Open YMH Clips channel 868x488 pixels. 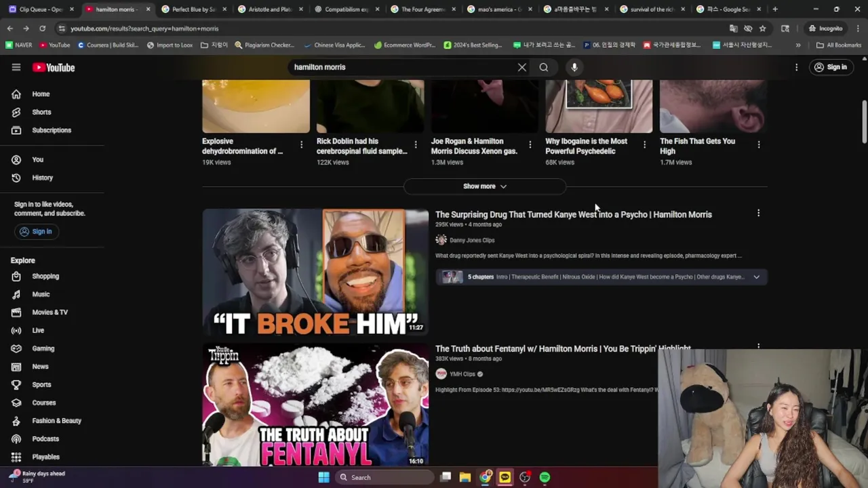point(462,374)
